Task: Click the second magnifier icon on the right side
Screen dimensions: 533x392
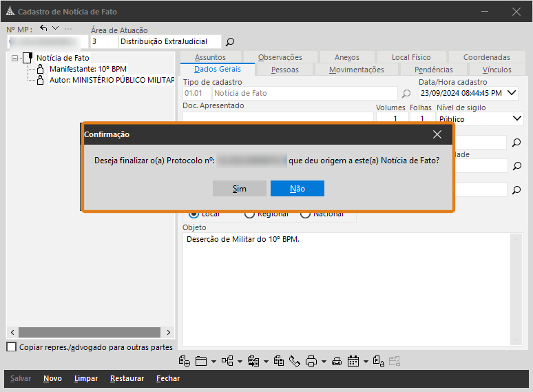Action: [x=517, y=166]
